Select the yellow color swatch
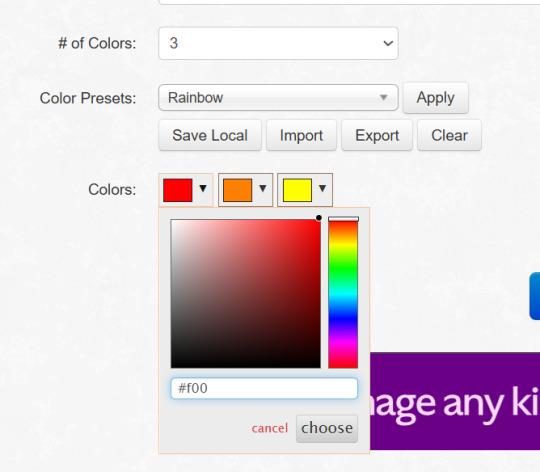The image size is (540, 472). coord(297,190)
